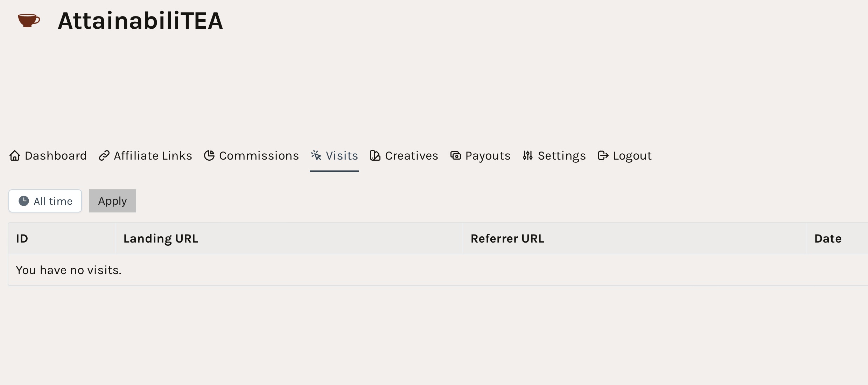Select the Creatives tab label
The image size is (868, 385).
point(412,156)
